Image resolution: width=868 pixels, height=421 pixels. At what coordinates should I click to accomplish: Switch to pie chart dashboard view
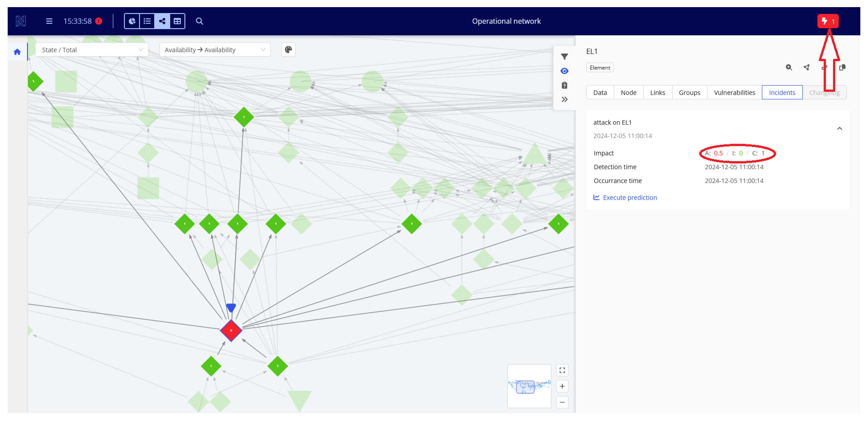(x=132, y=21)
